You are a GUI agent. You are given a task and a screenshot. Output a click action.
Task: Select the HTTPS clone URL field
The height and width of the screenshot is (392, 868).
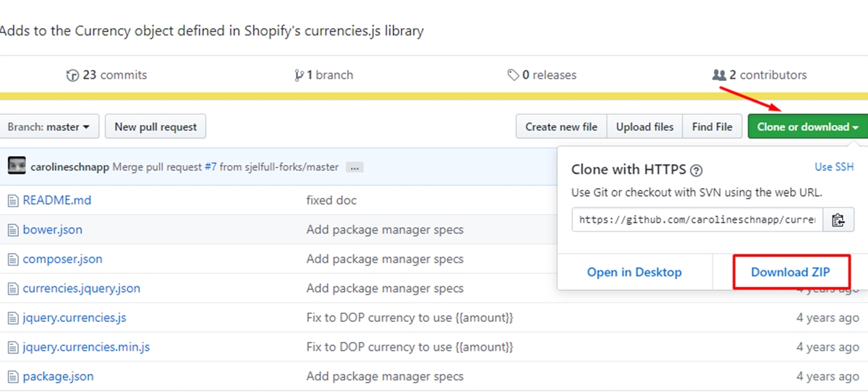pyautogui.click(x=697, y=220)
